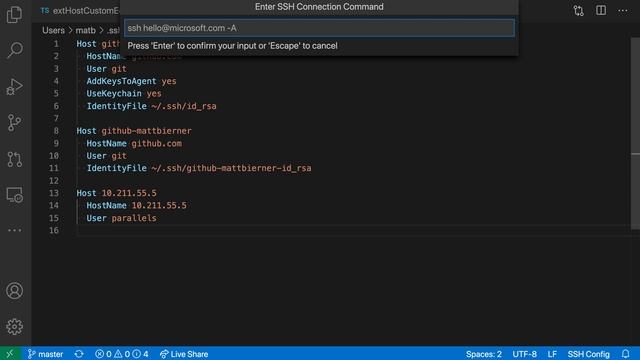Click 'User parallels' on line 15
Image resolution: width=640 pixels, height=360 pixels.
121,218
